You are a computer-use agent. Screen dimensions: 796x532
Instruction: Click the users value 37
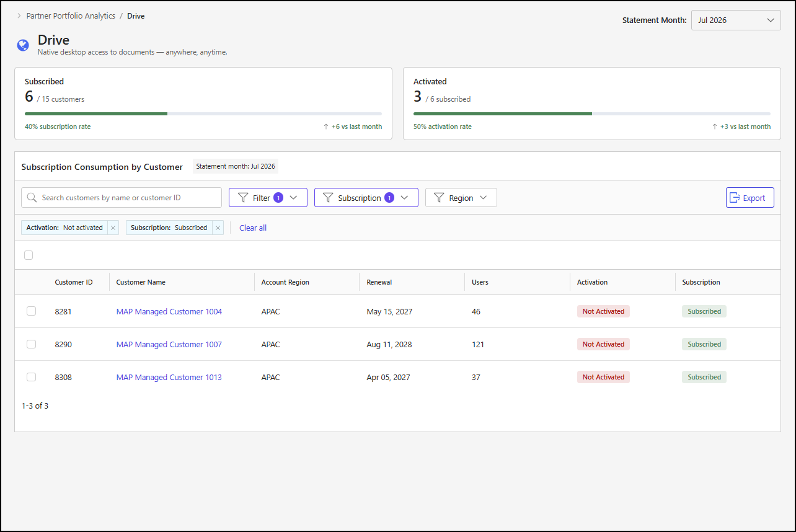tap(476, 377)
